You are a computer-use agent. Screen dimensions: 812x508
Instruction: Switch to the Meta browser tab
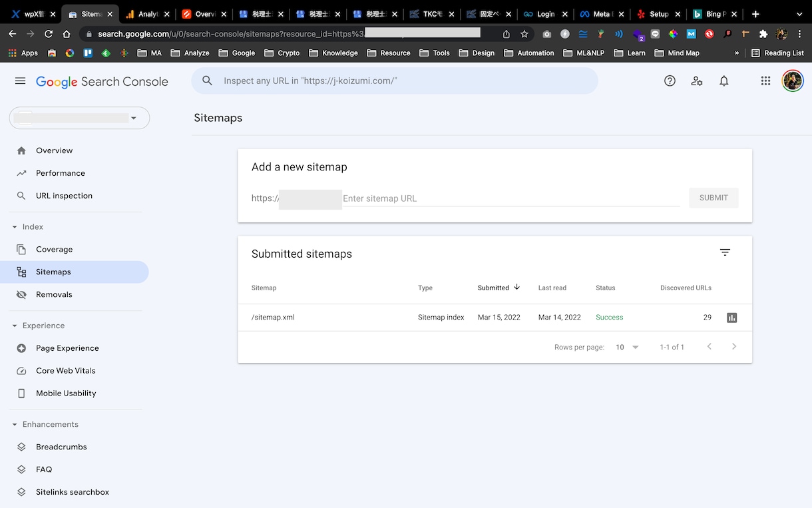602,14
